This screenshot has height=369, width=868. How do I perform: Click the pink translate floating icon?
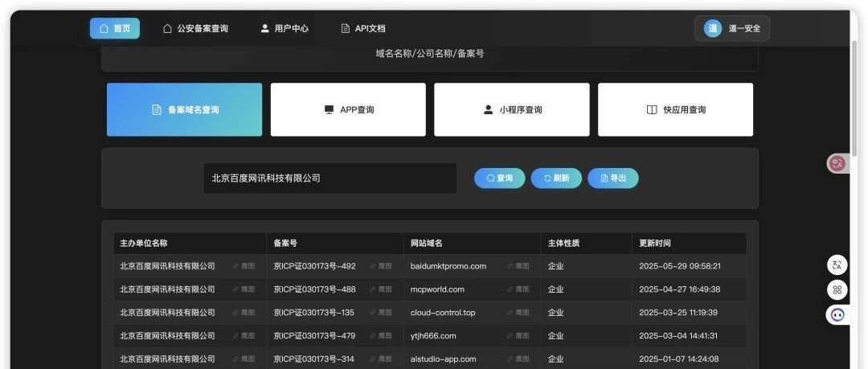(837, 163)
